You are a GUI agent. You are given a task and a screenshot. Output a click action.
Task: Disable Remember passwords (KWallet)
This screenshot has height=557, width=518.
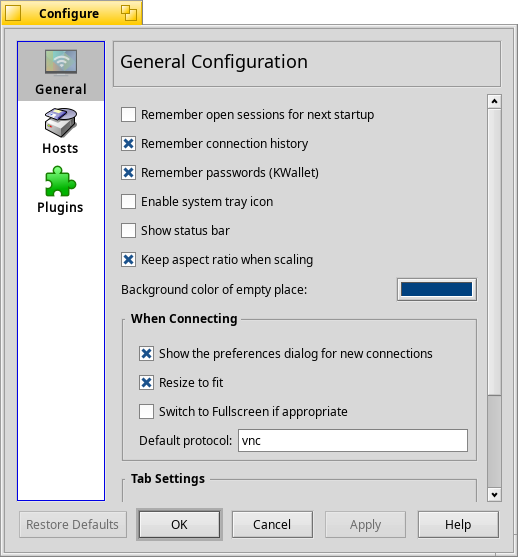(x=128, y=173)
